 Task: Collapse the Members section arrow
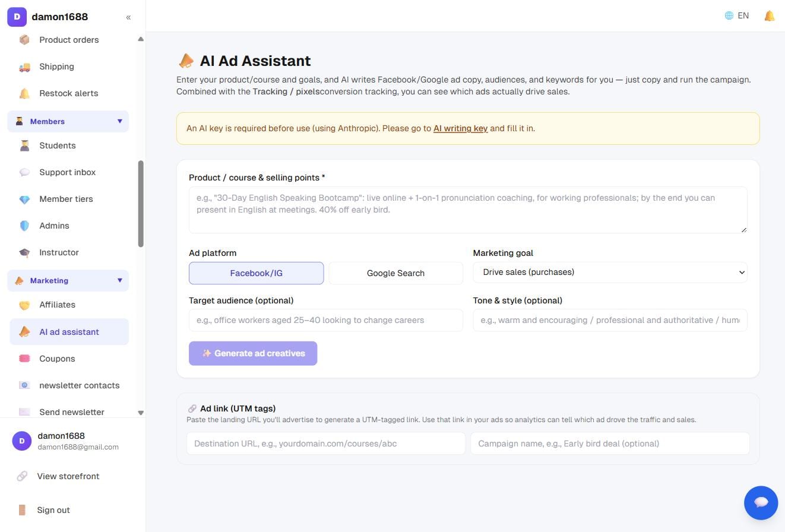119,121
